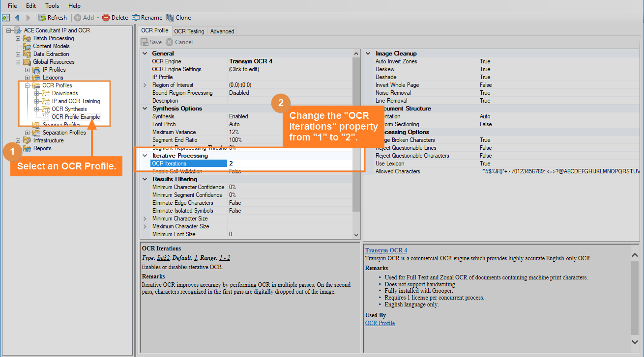644x357 pixels.
Task: Select the OCR Synthesis tree node
Action: (69, 109)
